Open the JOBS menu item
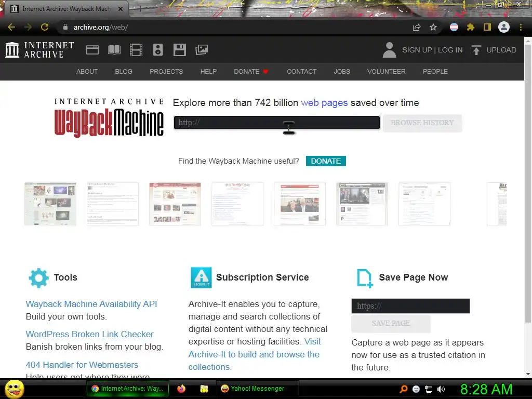Image resolution: width=532 pixels, height=399 pixels. click(x=342, y=72)
